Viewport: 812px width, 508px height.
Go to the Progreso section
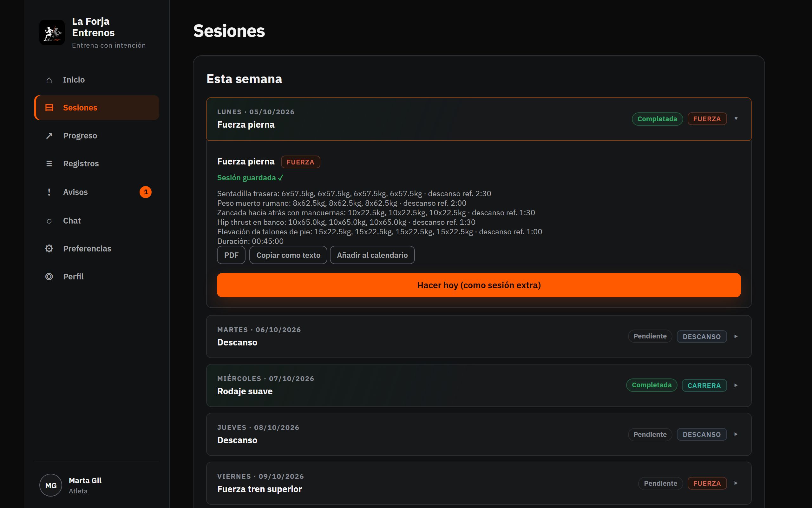pyautogui.click(x=97, y=136)
